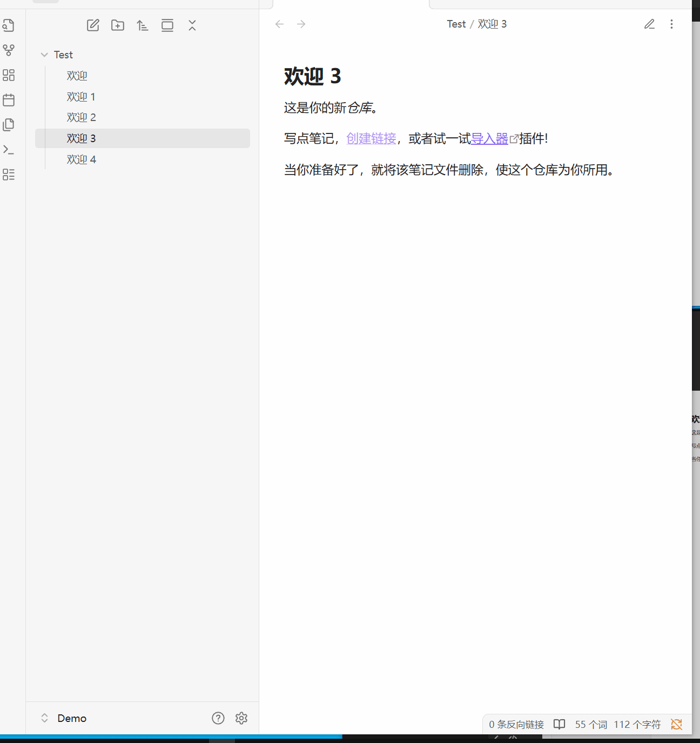Image resolution: width=700 pixels, height=743 pixels.
Task: Open settings with the gear icon
Action: pyautogui.click(x=241, y=718)
